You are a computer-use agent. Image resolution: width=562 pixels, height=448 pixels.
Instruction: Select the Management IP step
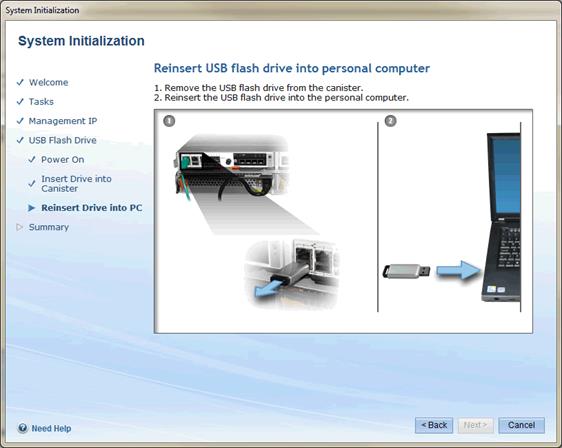(63, 121)
